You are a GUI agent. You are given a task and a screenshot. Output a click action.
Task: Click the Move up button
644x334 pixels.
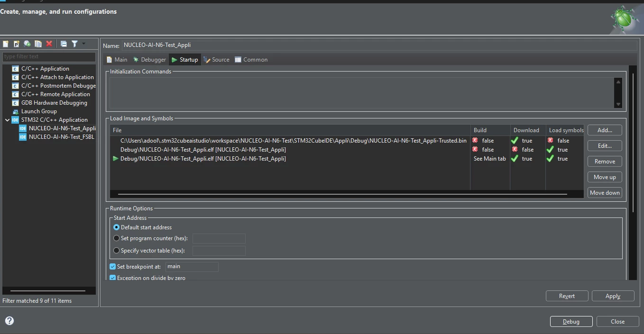tap(605, 177)
